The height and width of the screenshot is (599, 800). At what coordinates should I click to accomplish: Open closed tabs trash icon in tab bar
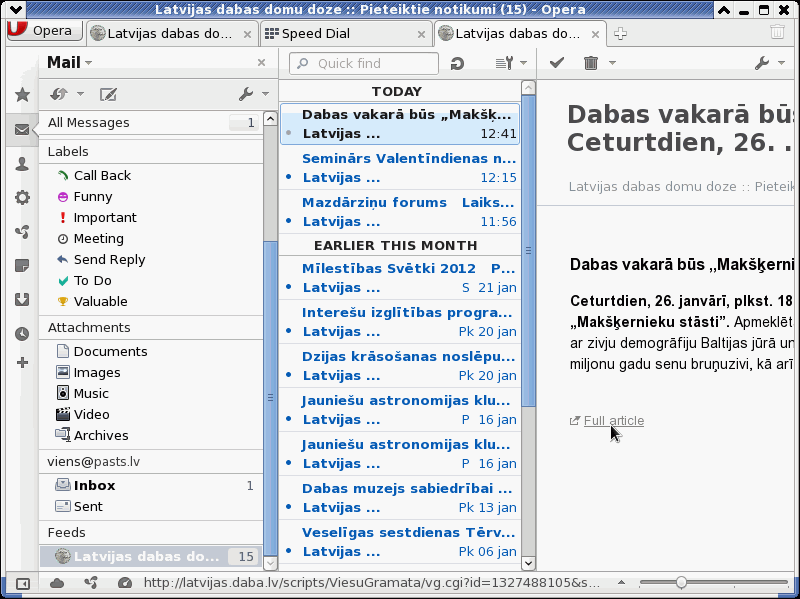[x=777, y=33]
